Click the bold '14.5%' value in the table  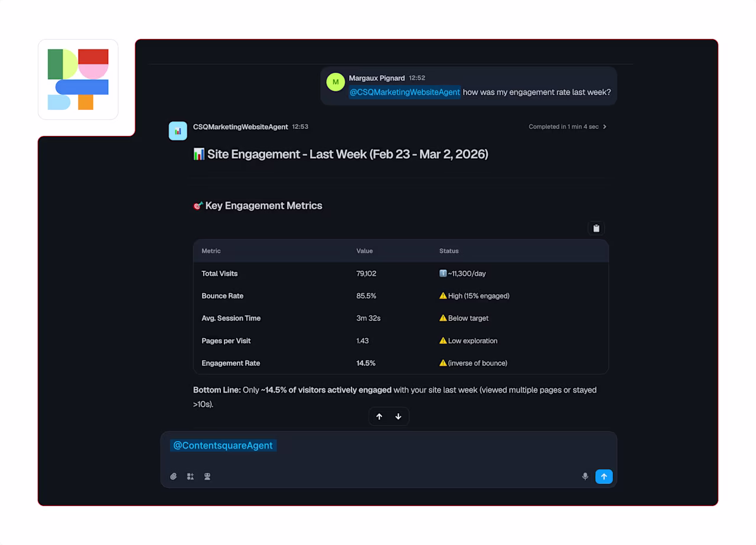[366, 364]
